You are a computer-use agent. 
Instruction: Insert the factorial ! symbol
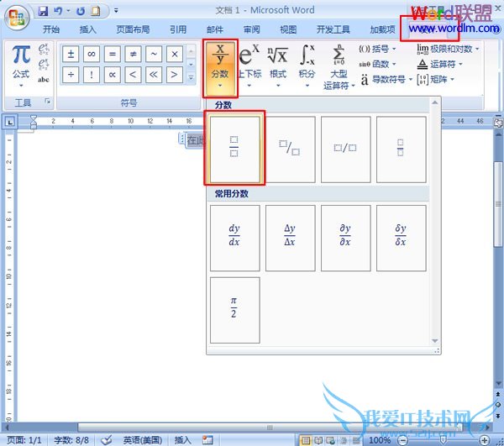click(92, 75)
